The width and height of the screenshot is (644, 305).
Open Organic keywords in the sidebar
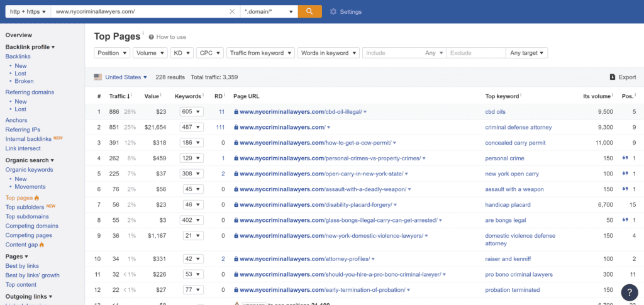click(x=29, y=170)
